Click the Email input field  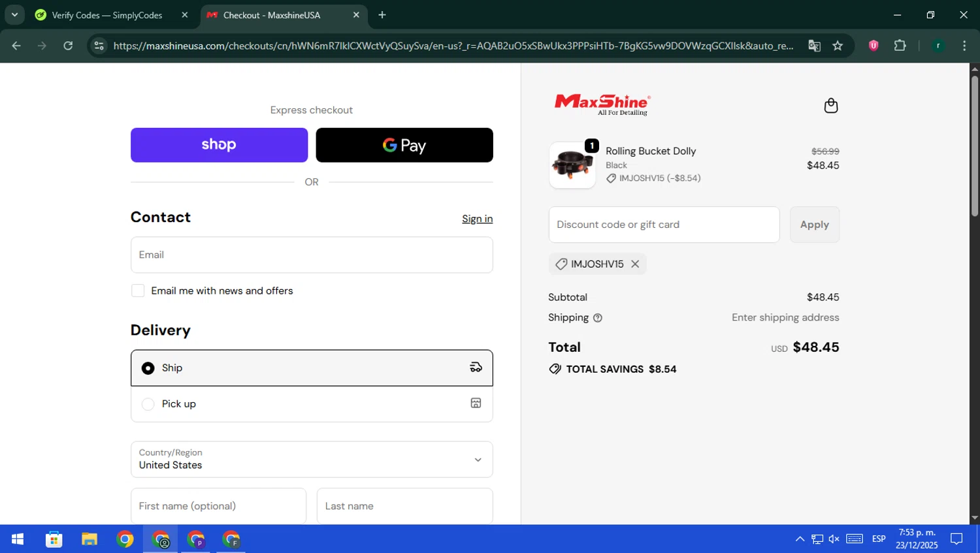(x=312, y=255)
